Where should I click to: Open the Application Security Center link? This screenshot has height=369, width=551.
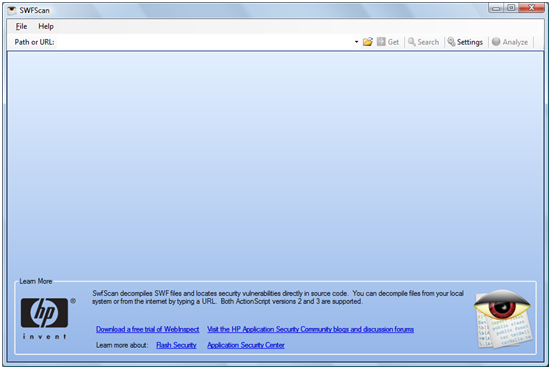[246, 345]
